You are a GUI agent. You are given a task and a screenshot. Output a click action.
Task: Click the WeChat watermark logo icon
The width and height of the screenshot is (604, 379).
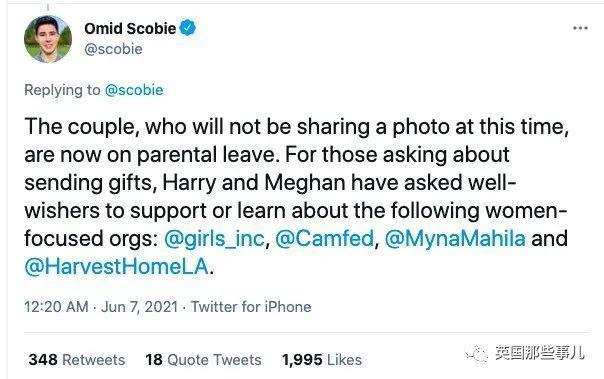coord(476,352)
